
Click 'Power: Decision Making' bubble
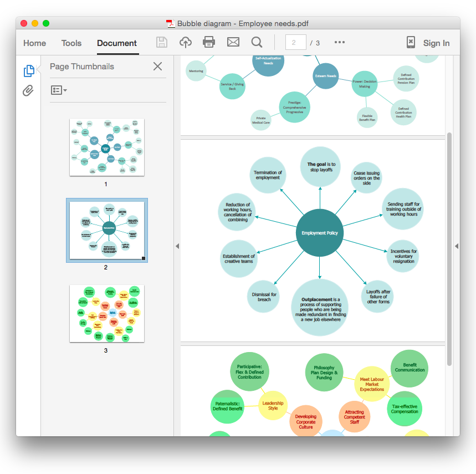(x=365, y=84)
